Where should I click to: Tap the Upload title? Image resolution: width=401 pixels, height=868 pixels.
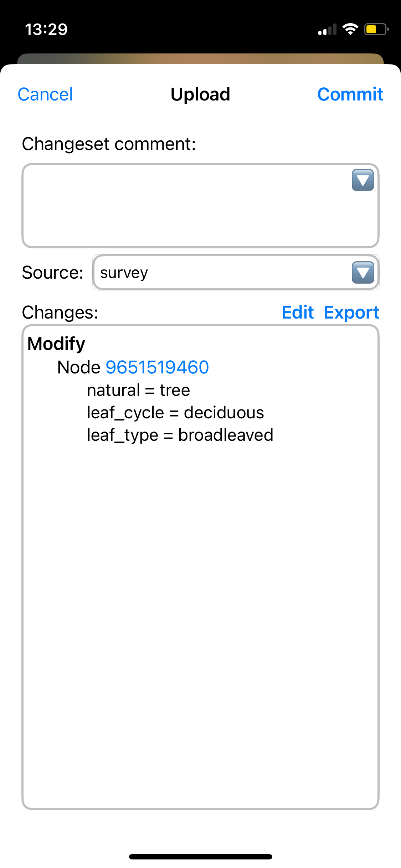tap(200, 94)
